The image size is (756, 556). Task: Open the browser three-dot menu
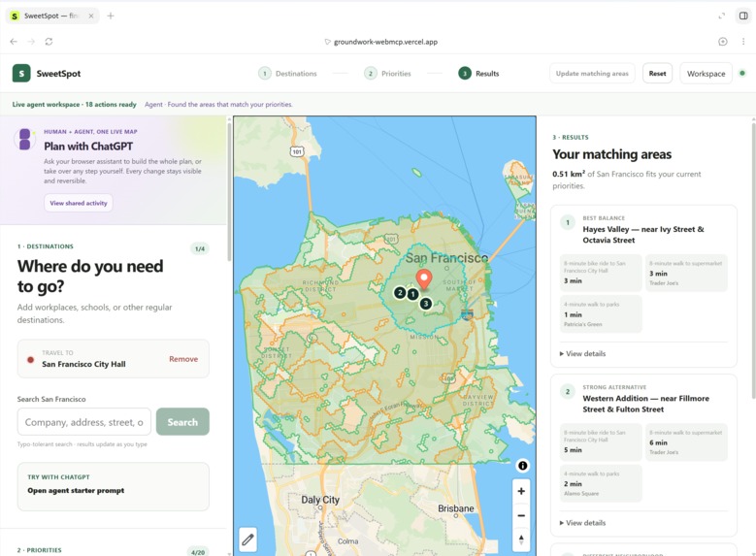point(743,42)
